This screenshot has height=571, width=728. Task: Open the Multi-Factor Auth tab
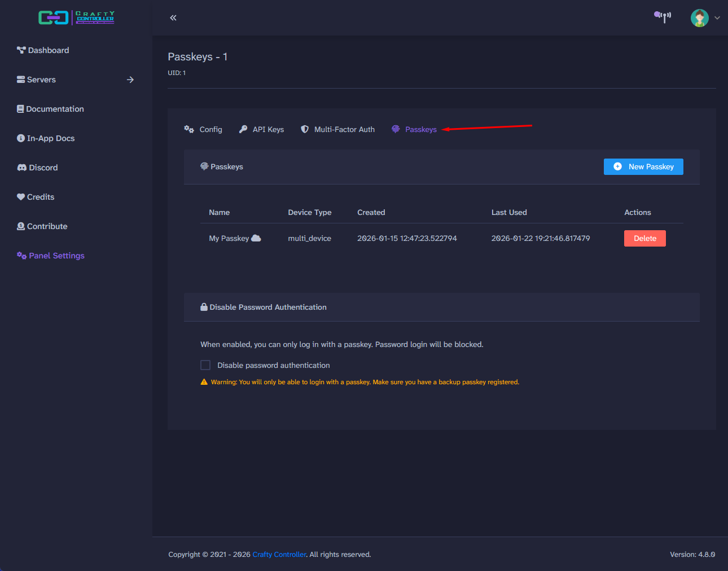click(337, 129)
